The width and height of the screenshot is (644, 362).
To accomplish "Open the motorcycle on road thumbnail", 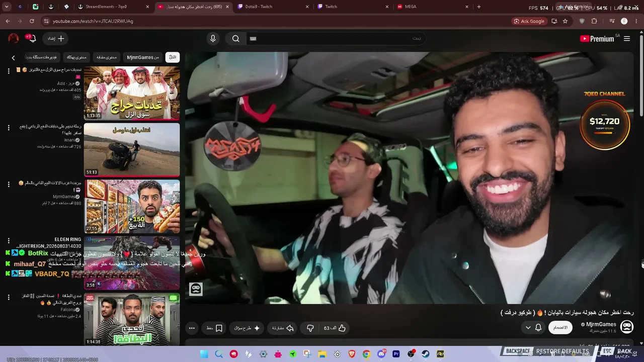I will pos(132,150).
